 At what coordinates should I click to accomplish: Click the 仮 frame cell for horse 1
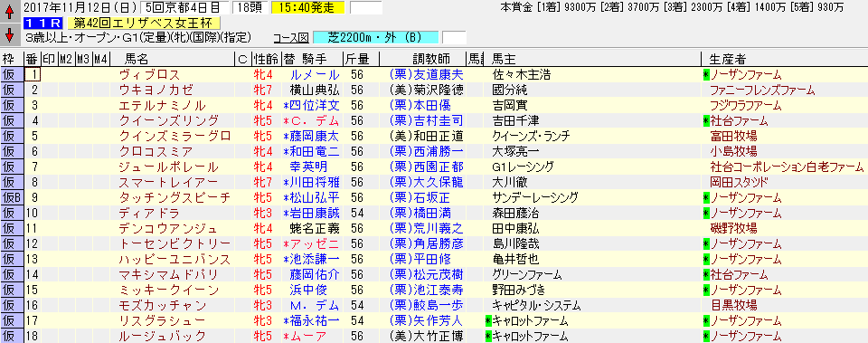point(12,74)
